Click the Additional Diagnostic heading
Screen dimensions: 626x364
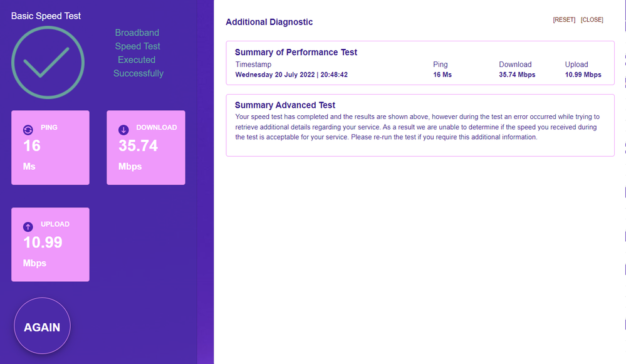pyautogui.click(x=269, y=23)
